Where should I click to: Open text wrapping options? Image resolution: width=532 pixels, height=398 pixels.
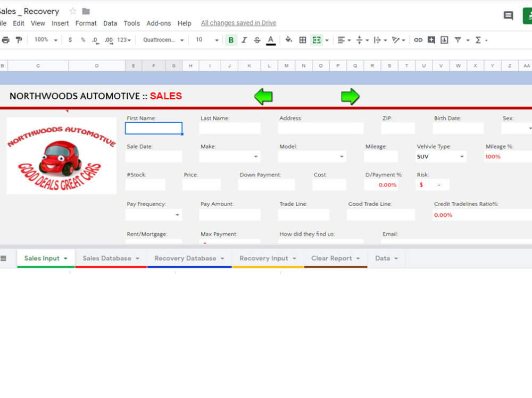pyautogui.click(x=380, y=40)
